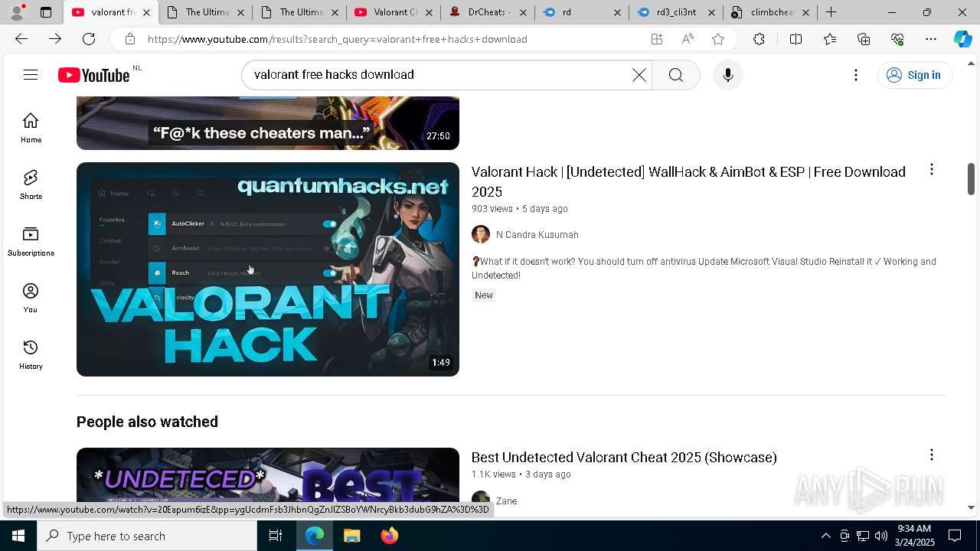This screenshot has width=980, height=551.
Task: Open Edge settings and more menu
Action: [931, 39]
